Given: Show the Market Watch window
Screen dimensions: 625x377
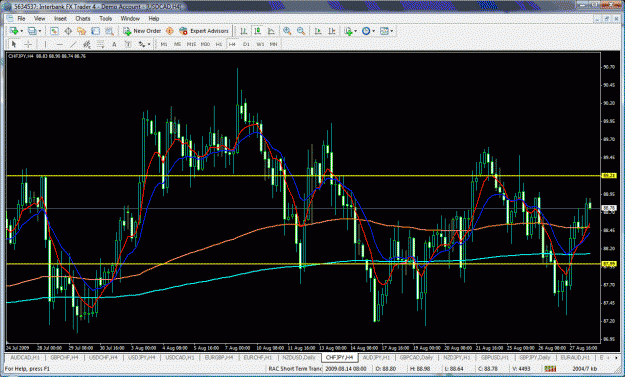Looking at the screenshot, I should [x=54, y=31].
